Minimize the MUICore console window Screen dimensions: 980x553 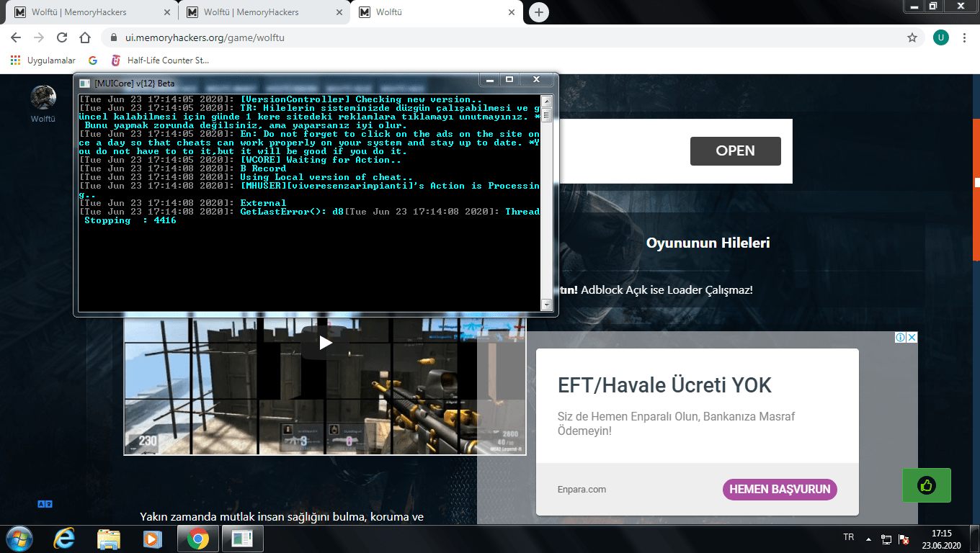pos(489,80)
